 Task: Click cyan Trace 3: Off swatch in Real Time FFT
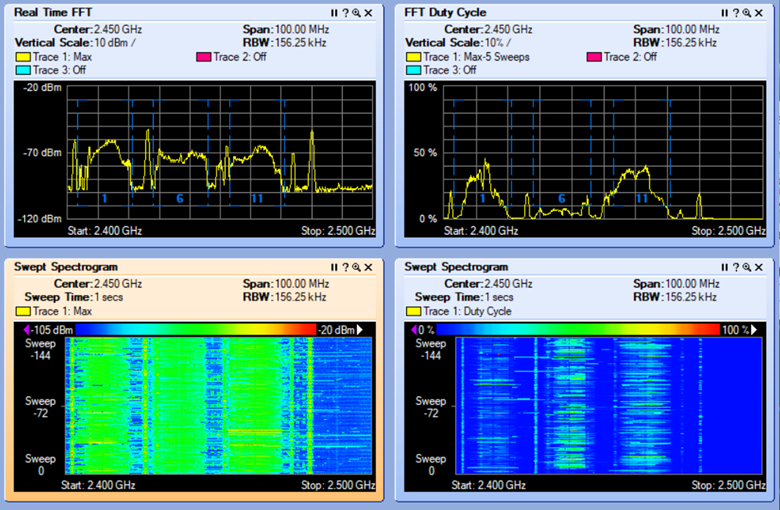coord(23,70)
